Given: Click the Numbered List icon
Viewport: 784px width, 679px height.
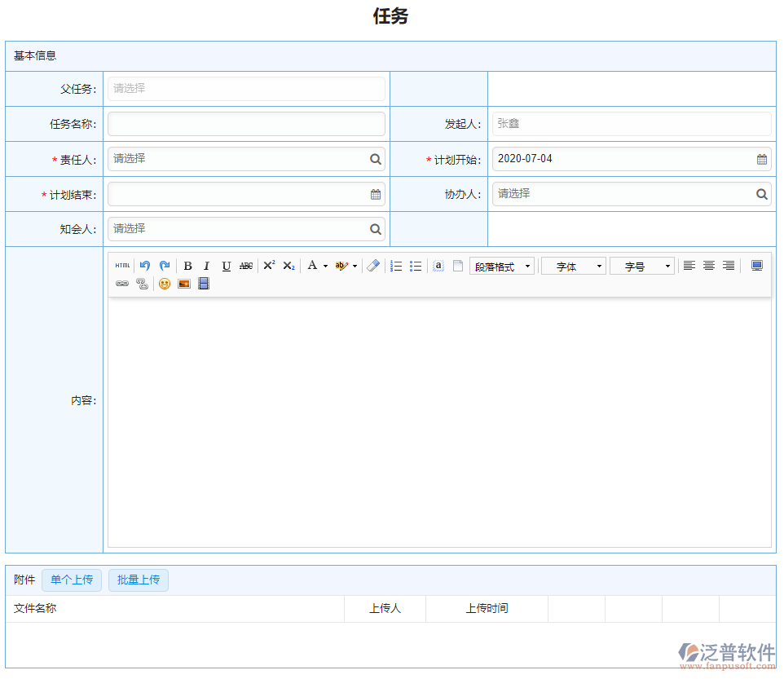Looking at the screenshot, I should pos(395,265).
